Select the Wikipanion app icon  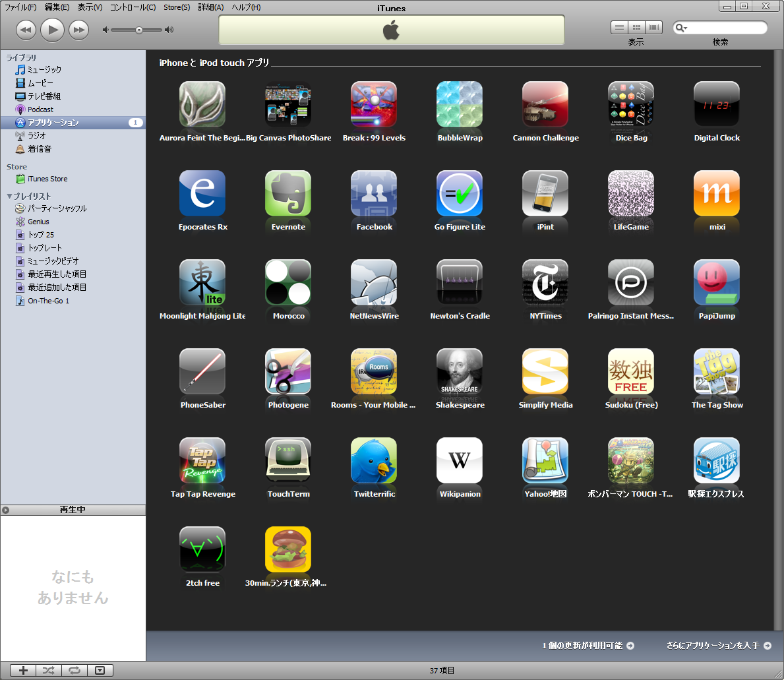click(x=460, y=460)
